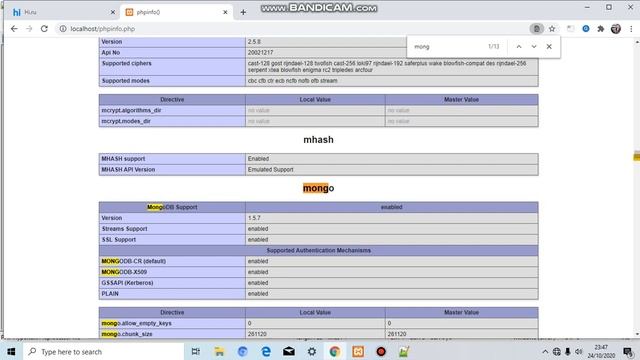This screenshot has height=360, width=640.
Task: Open the Chrome profile avatar
Action: coord(616,29)
